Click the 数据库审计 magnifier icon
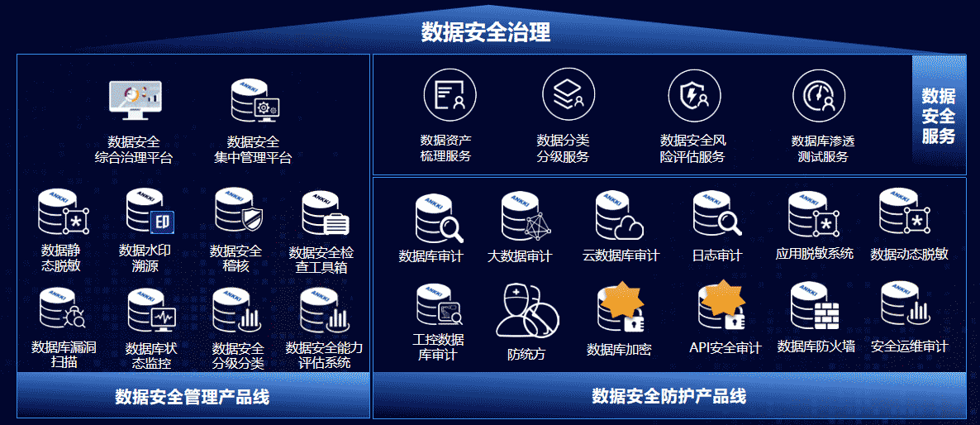The height and width of the screenshot is (425, 980). (438, 218)
